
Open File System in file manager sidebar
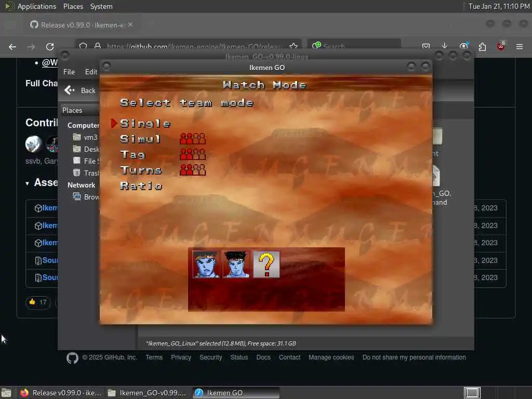(x=86, y=161)
